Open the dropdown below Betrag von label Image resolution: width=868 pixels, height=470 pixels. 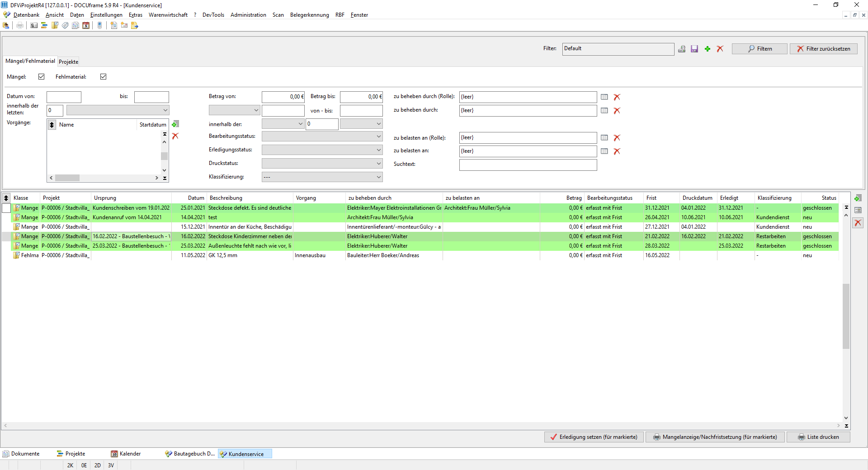(234, 110)
